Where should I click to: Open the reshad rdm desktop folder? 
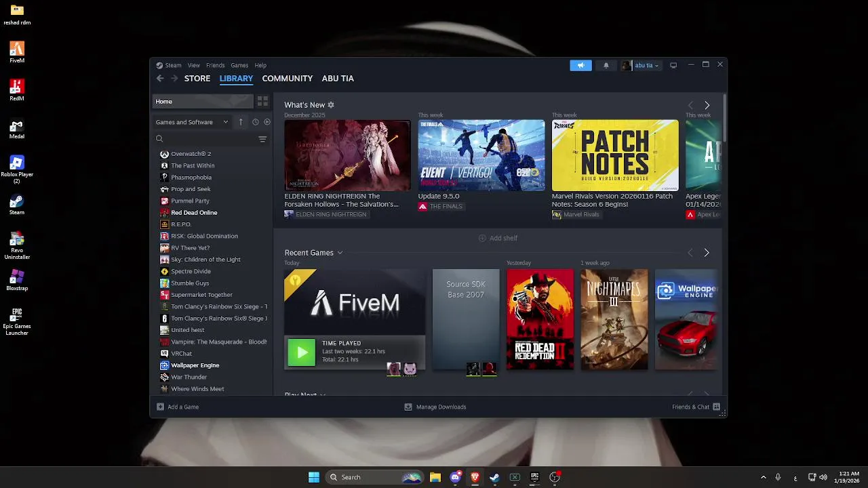pos(17,14)
